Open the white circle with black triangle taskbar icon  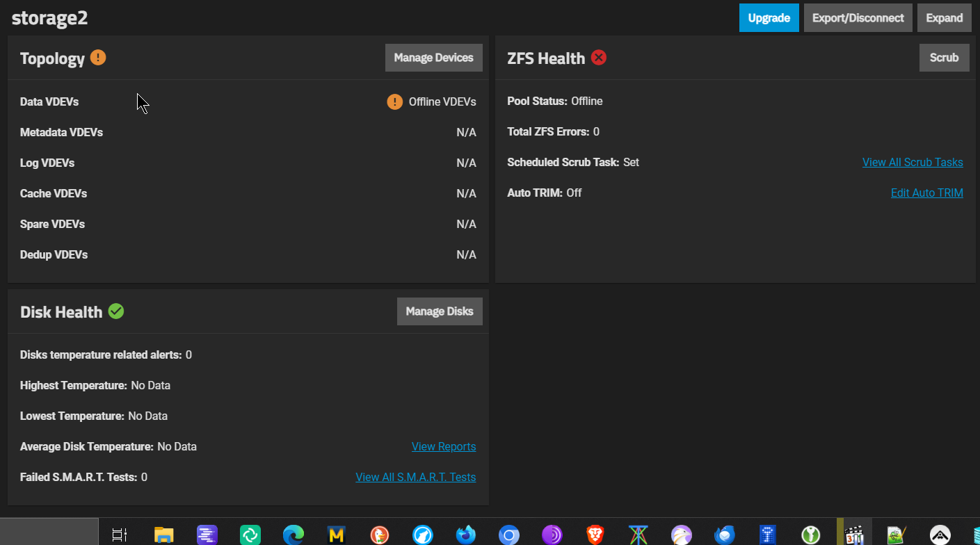pos(940,535)
